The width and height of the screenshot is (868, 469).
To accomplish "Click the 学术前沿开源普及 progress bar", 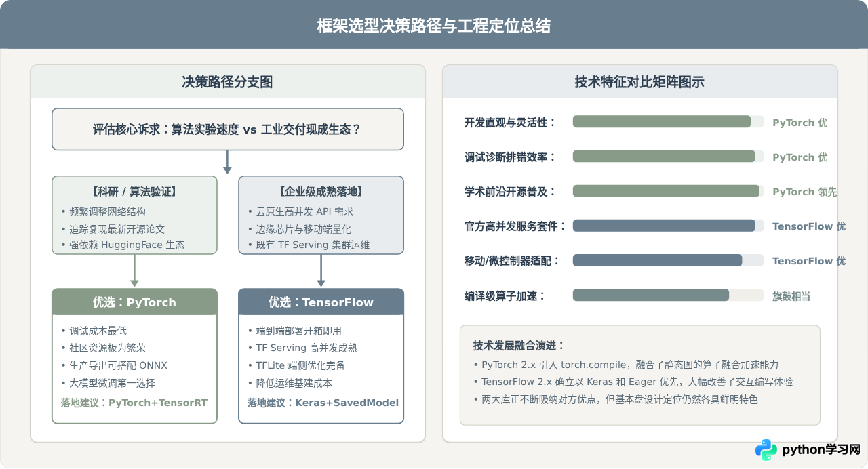I will 668,191.
